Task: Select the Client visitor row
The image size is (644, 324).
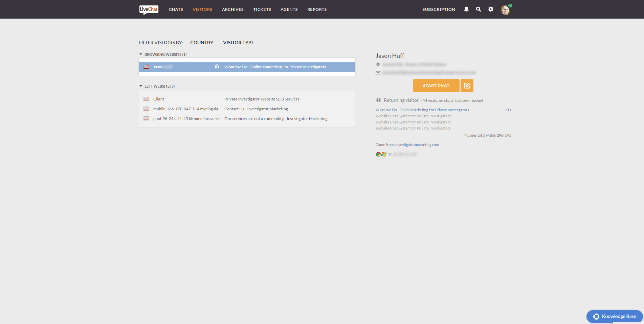Action: point(247,99)
